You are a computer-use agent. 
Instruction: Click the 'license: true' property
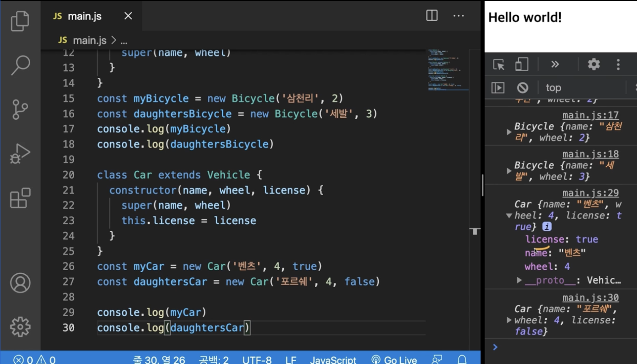coord(561,239)
